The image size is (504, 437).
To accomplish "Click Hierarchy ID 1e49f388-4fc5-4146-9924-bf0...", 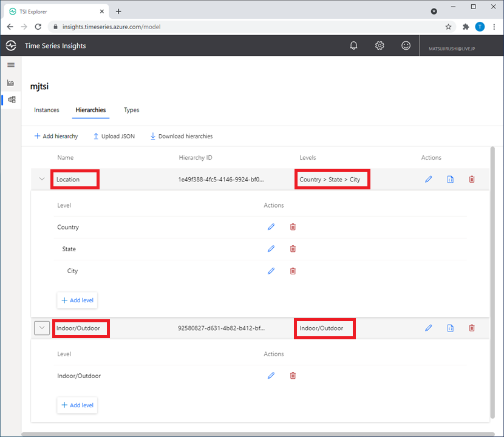I will [221, 179].
